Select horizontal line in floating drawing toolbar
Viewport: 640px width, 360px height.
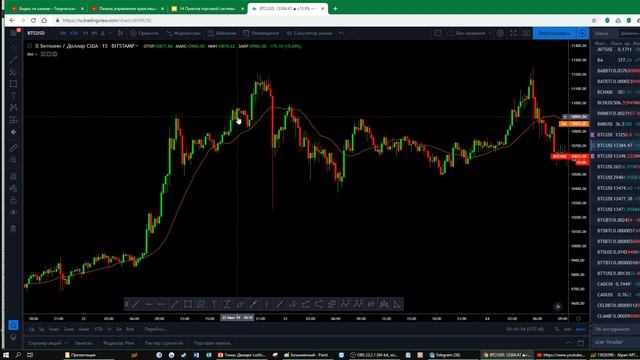(x=149, y=304)
